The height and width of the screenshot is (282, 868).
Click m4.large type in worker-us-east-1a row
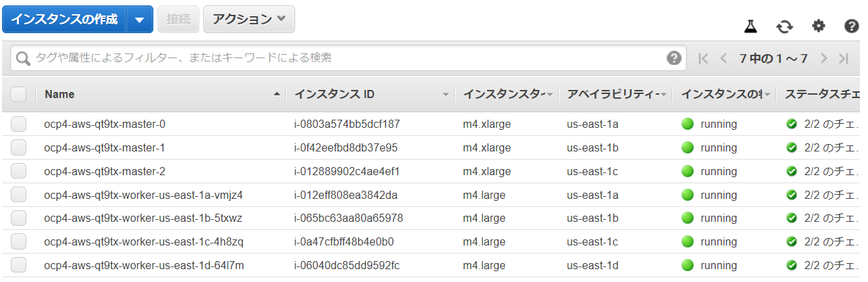[484, 195]
